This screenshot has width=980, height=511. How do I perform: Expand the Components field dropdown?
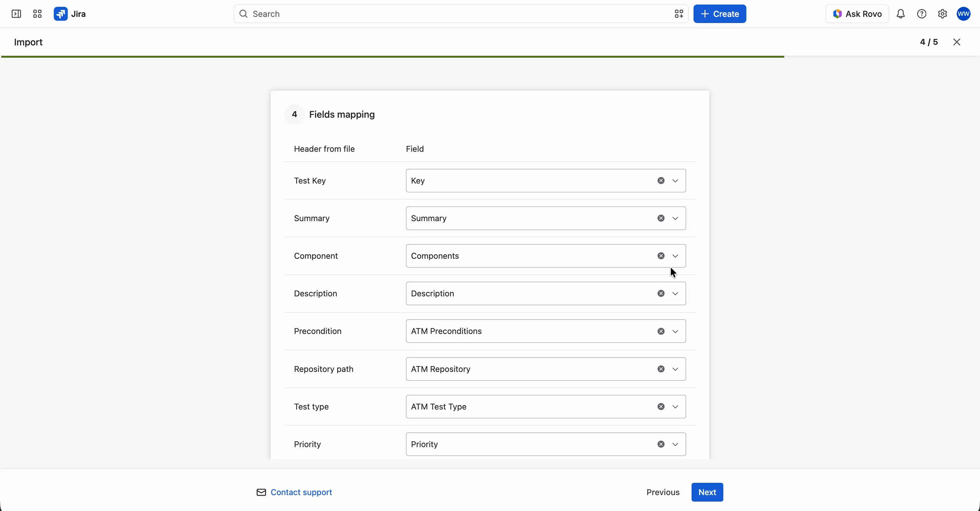675,256
